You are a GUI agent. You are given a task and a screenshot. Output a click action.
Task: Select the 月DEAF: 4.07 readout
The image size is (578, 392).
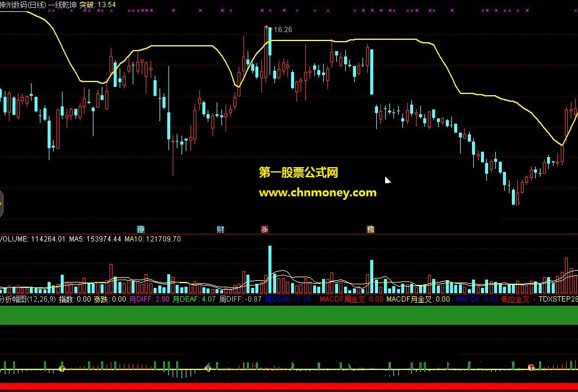(x=194, y=299)
